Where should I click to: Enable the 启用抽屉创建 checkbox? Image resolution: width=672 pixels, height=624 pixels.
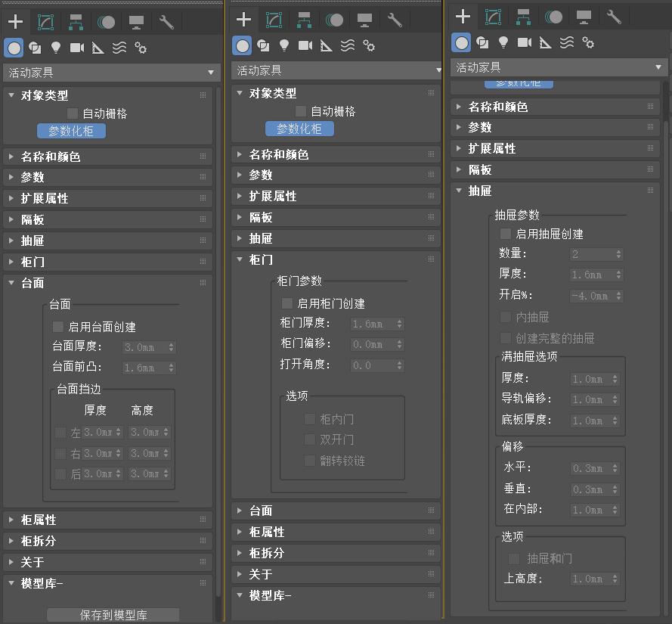coord(506,234)
